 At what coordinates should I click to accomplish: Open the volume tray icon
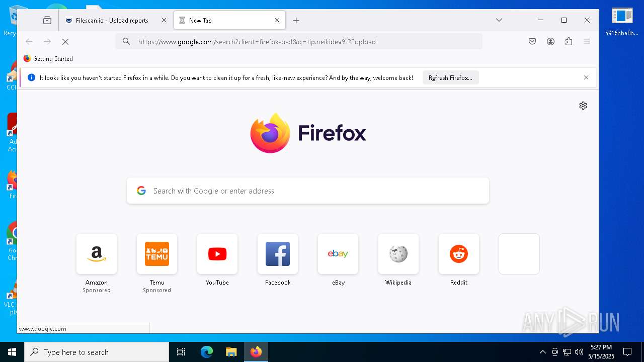tap(579, 352)
